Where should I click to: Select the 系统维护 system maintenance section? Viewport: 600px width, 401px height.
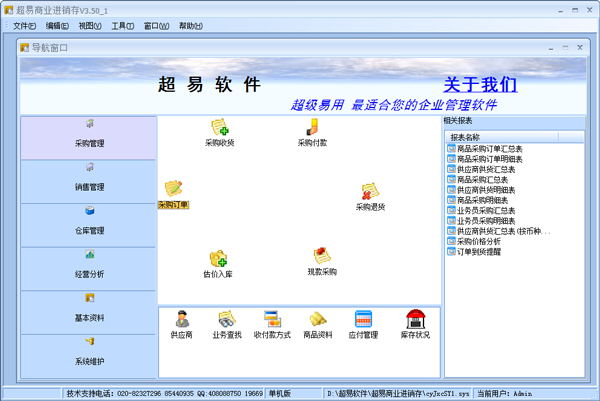89,353
